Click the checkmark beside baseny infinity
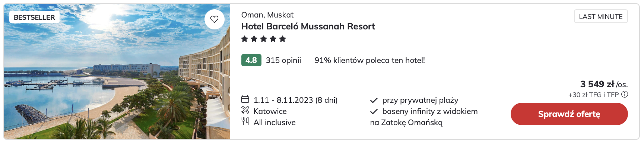 click(374, 111)
